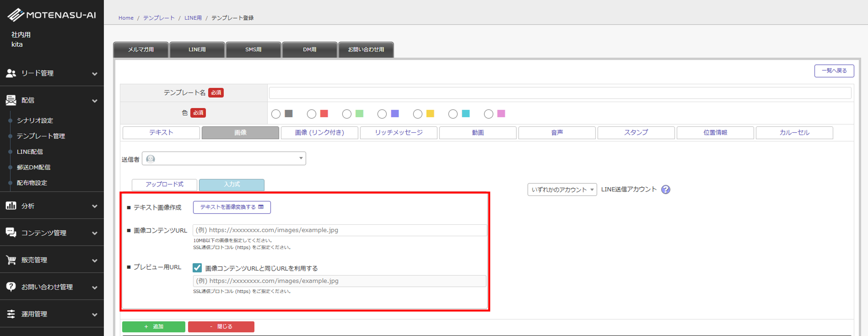The height and width of the screenshot is (336, 868).
Task: Open the LINE送信アカウント help icon
Action: tap(665, 190)
